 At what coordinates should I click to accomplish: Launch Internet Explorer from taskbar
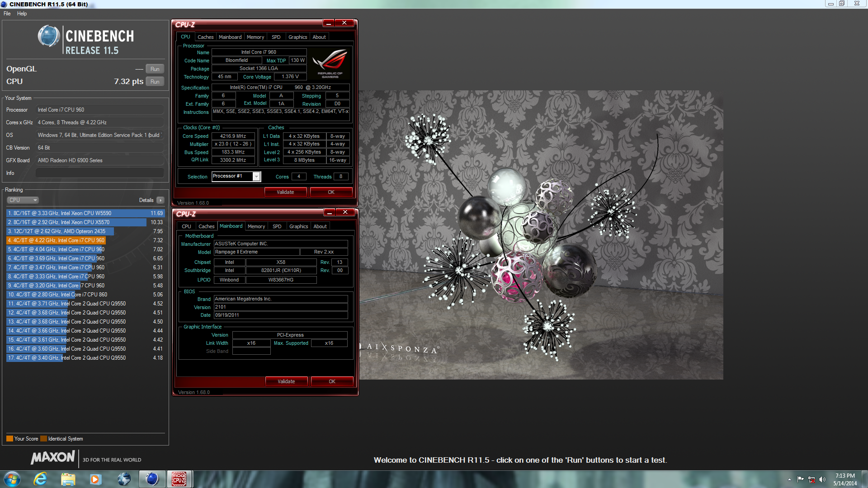pyautogui.click(x=40, y=479)
